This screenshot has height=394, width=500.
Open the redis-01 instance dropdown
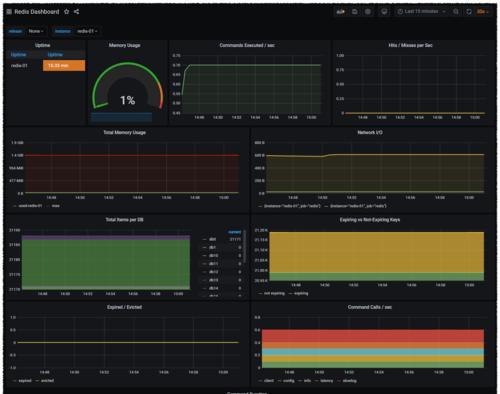[87, 31]
